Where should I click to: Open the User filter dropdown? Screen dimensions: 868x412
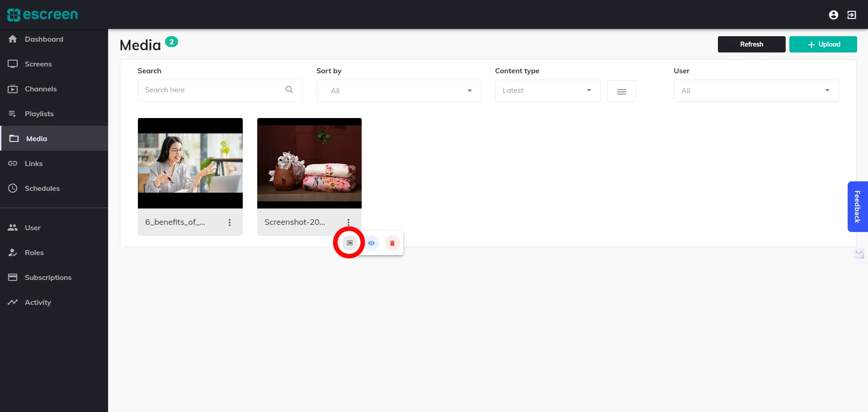point(756,90)
